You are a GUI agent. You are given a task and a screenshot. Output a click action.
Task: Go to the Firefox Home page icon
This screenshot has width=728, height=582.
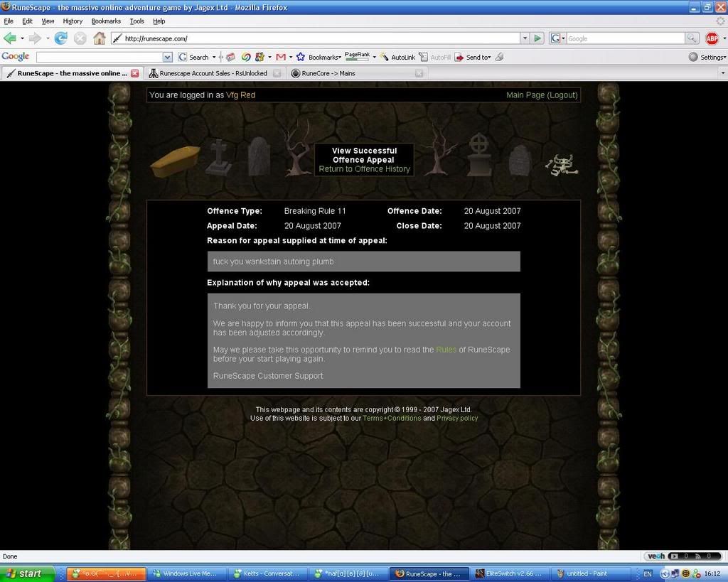click(x=100, y=38)
